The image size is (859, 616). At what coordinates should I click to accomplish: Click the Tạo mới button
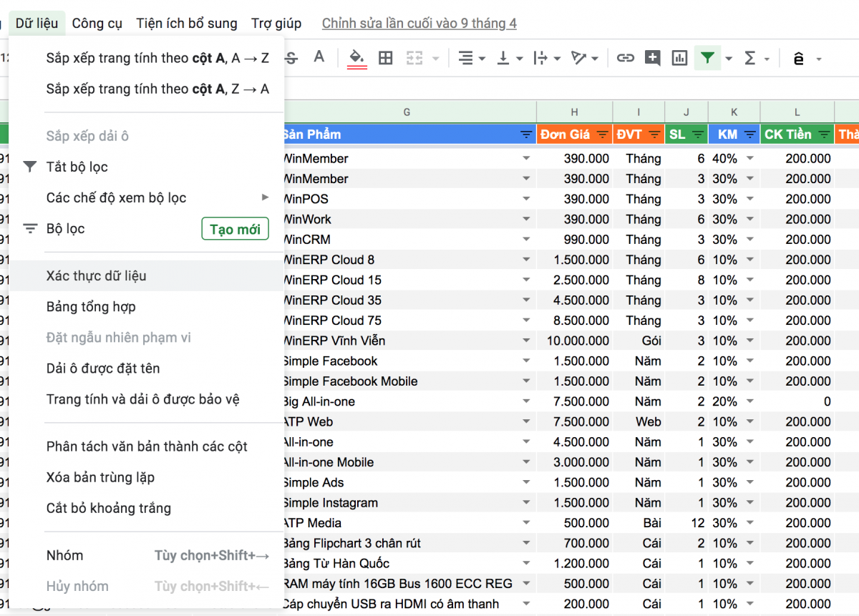pos(235,229)
